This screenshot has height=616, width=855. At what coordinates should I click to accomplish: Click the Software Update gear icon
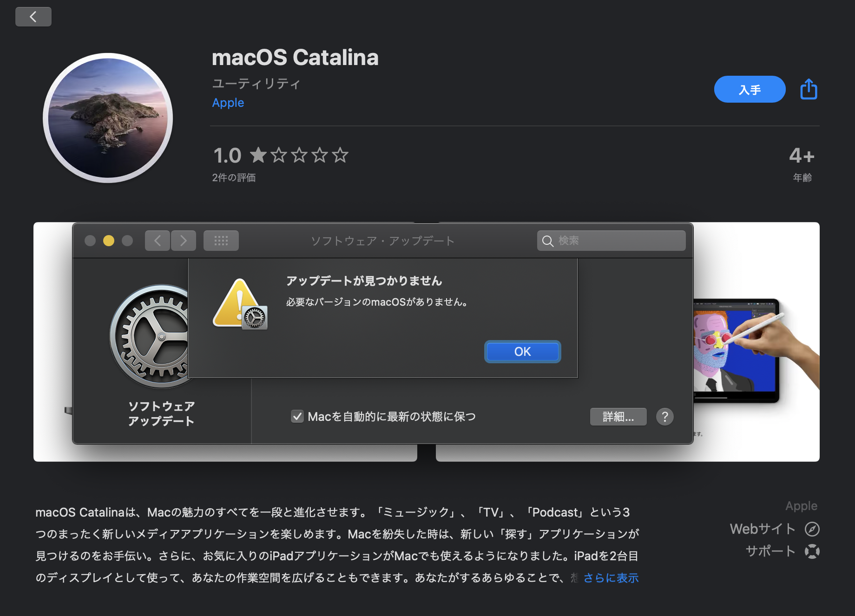click(x=150, y=336)
